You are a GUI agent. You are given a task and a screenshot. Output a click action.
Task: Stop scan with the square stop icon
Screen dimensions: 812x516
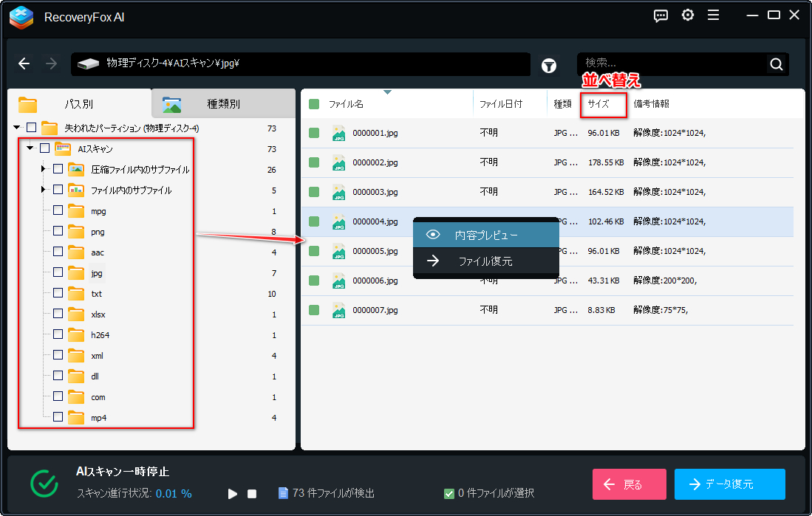(252, 494)
